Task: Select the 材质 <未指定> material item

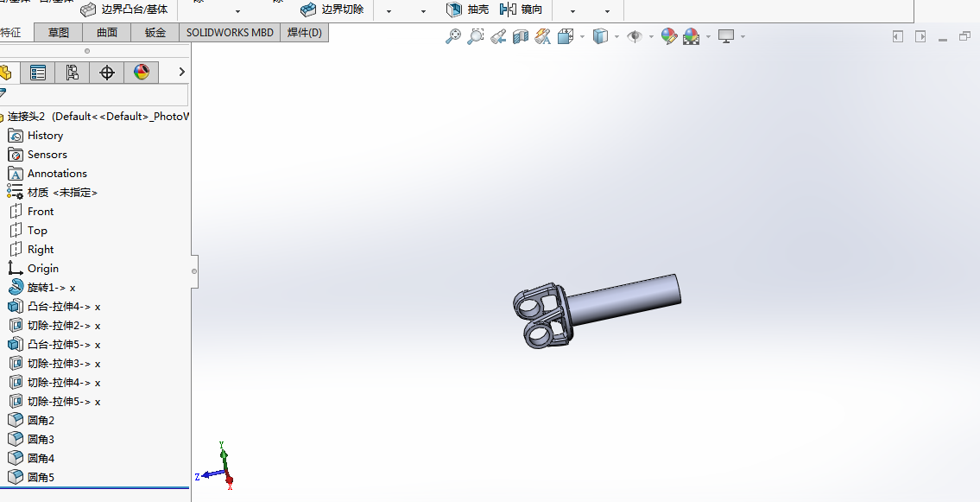Action: 53,193
